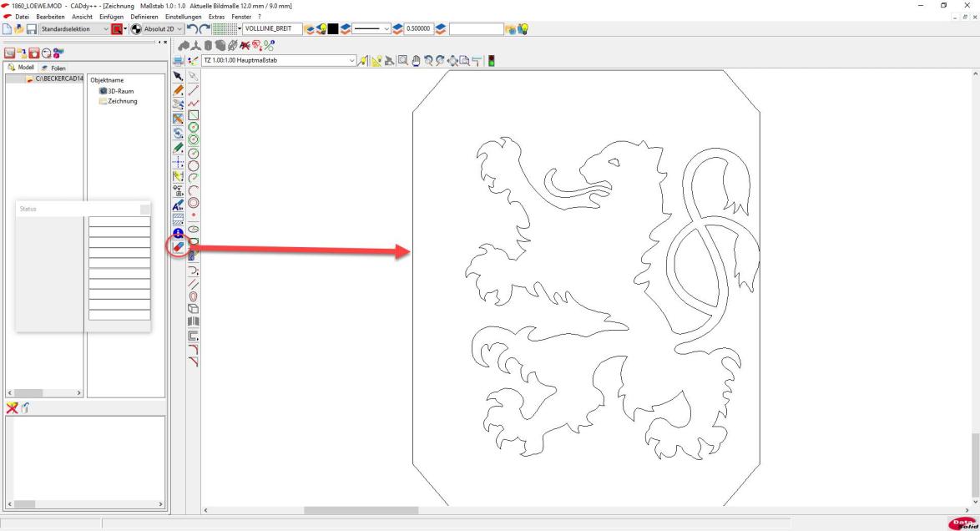This screenshot has width=980, height=531.
Task: Open the grid pattern dropdown arrow
Action: [x=240, y=28]
